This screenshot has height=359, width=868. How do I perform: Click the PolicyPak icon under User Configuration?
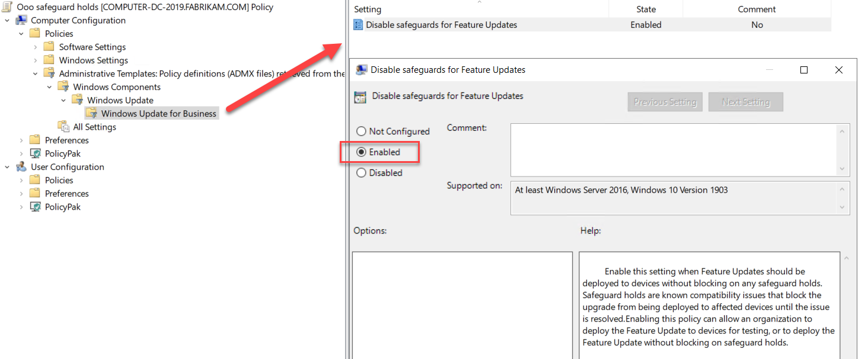35,207
